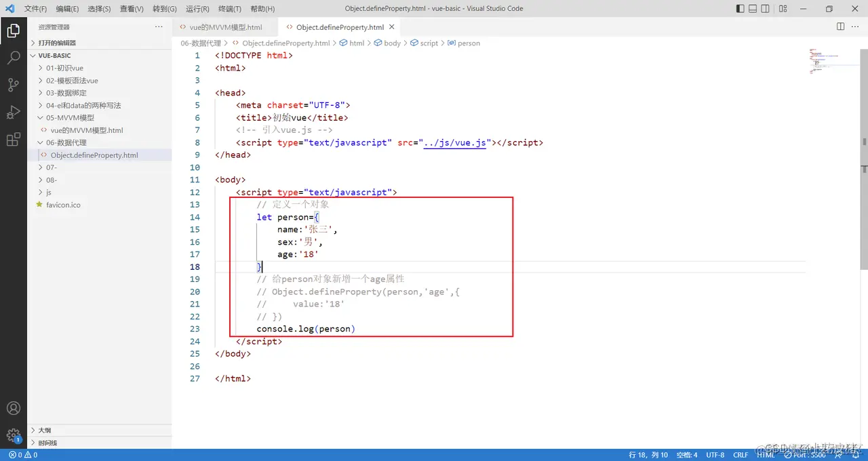Viewport: 868px width, 461px height.
Task: Change end of line sequence CRLF
Action: point(741,455)
